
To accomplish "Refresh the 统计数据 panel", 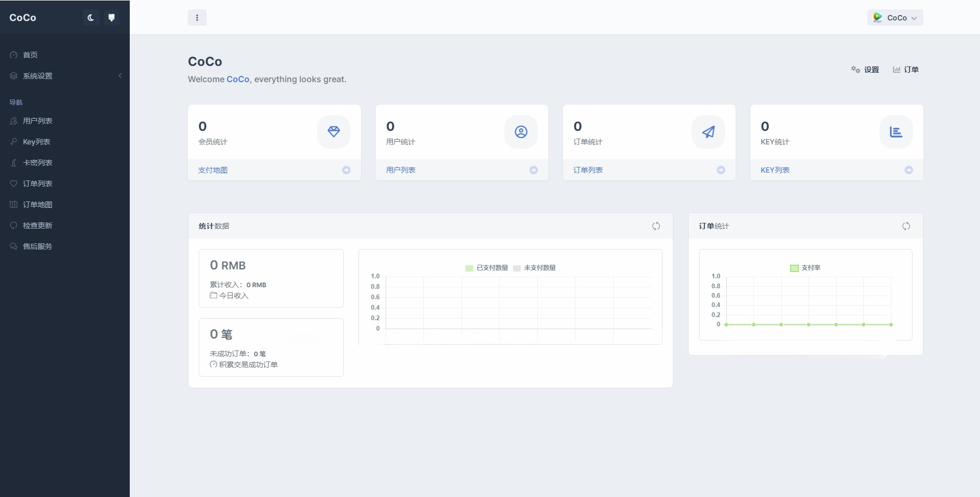I will pos(657,226).
